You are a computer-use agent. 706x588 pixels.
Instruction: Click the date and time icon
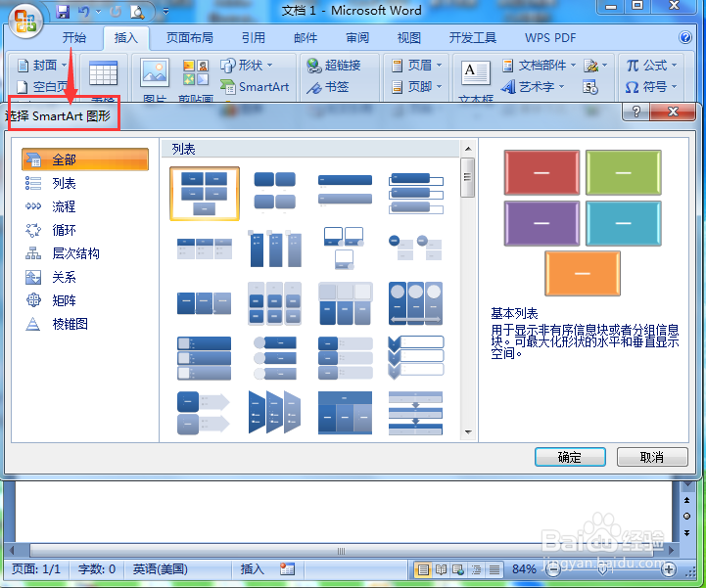click(x=589, y=87)
